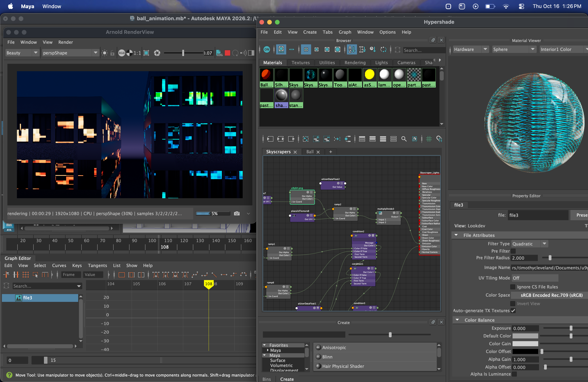Select the Anisotropic shader in Create panel
588x382 pixels.
334,348
